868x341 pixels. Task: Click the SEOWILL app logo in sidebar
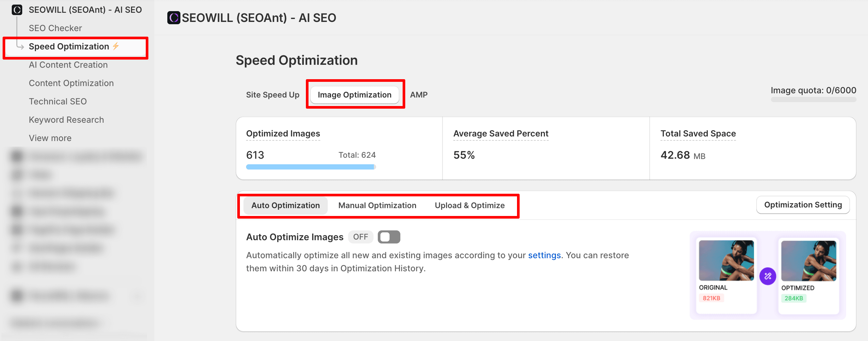pyautogui.click(x=17, y=10)
